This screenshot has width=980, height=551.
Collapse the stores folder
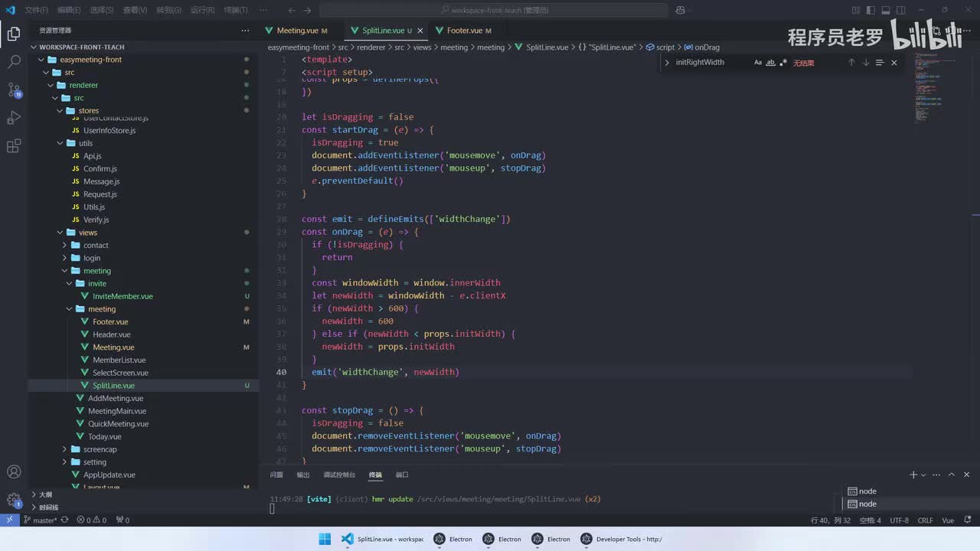(x=88, y=111)
